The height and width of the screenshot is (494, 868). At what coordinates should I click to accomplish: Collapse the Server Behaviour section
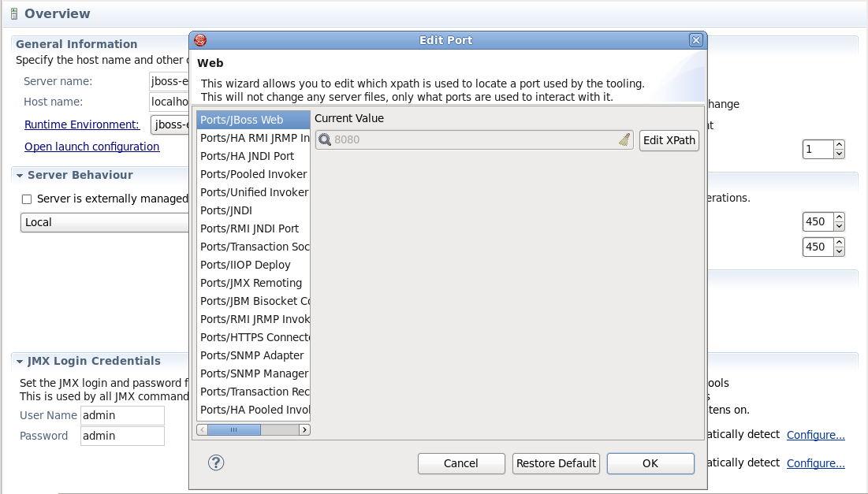pyautogui.click(x=20, y=176)
